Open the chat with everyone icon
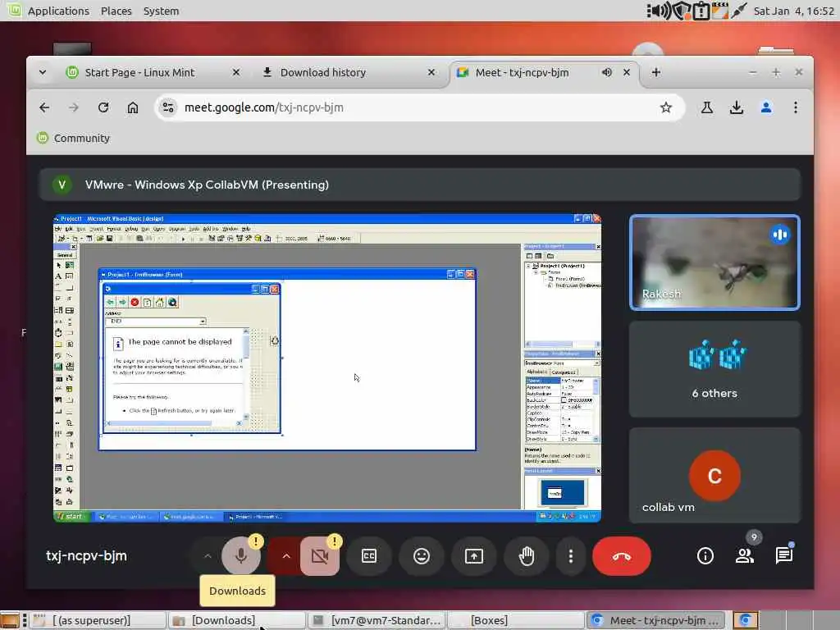Image resolution: width=840 pixels, height=630 pixels. pos(783,556)
